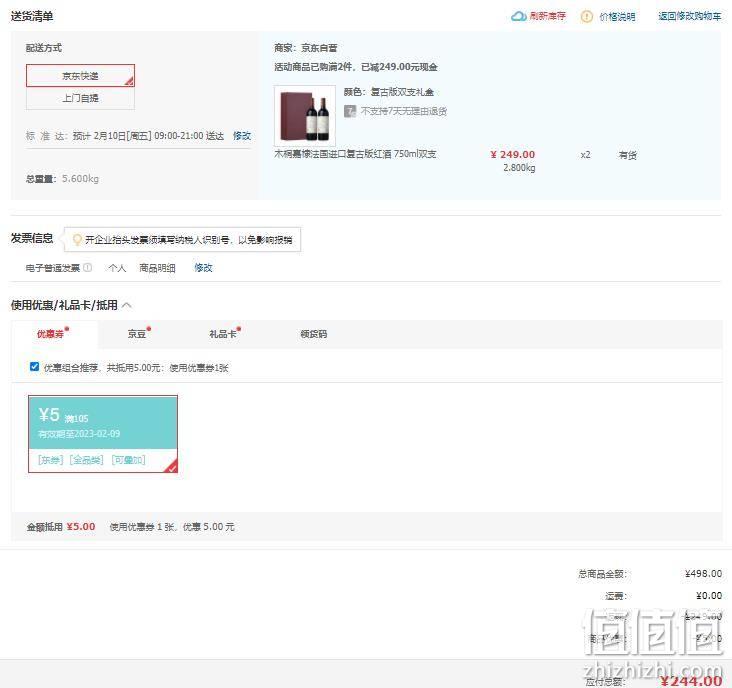Click the 有货 stock status text

coord(627,155)
